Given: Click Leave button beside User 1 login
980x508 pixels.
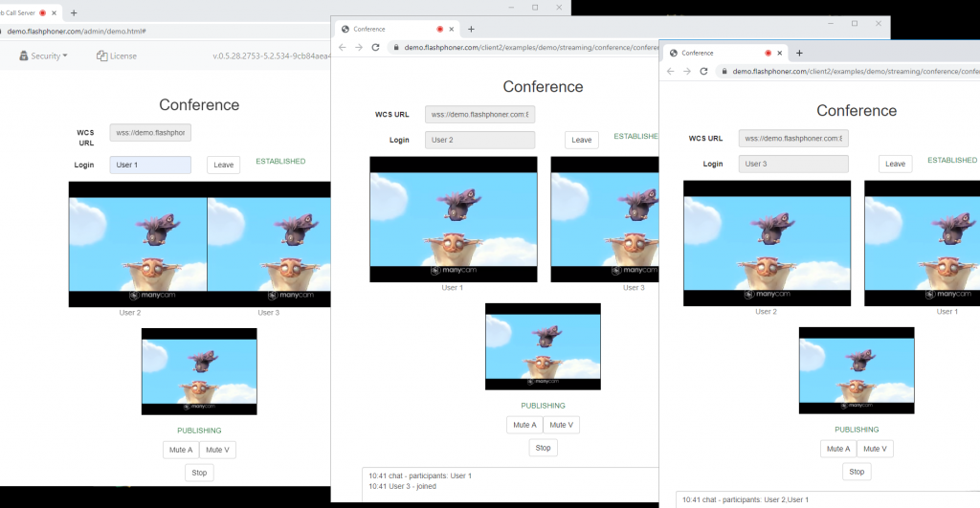Looking at the screenshot, I should 223,165.
